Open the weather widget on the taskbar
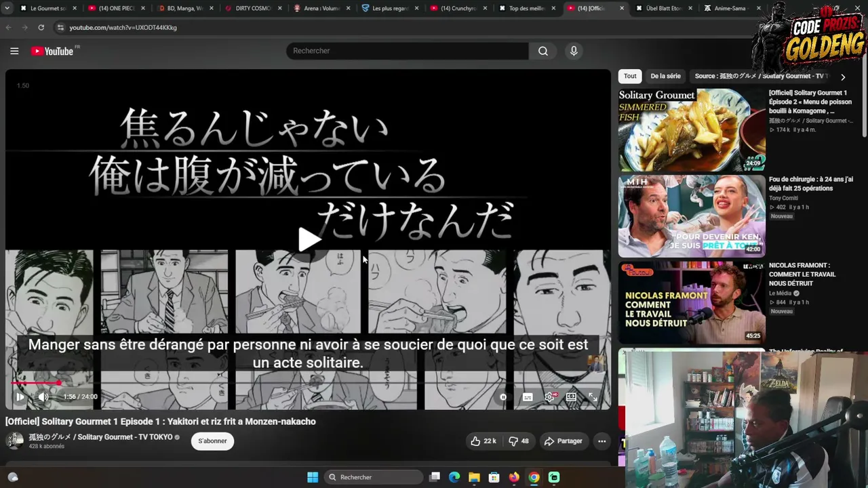This screenshot has width=868, height=488. 12,477
